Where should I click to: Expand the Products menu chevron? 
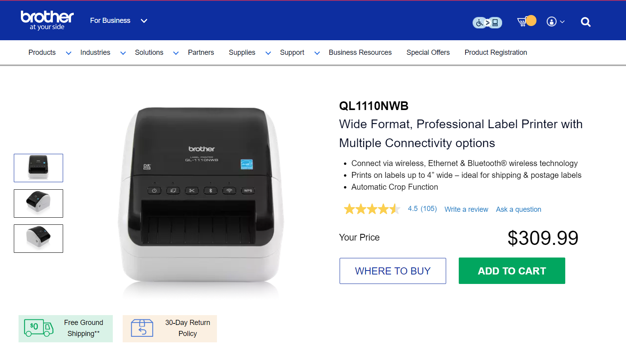[x=68, y=53]
